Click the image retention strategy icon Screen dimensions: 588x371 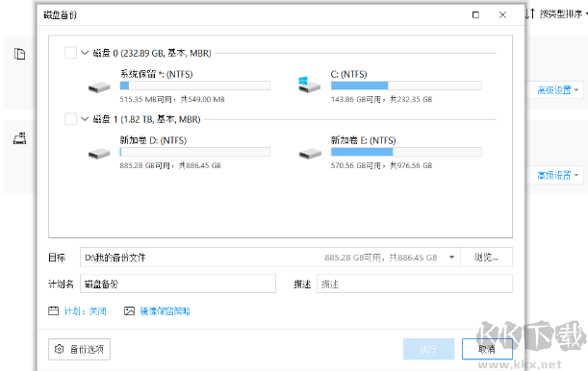[x=129, y=310]
